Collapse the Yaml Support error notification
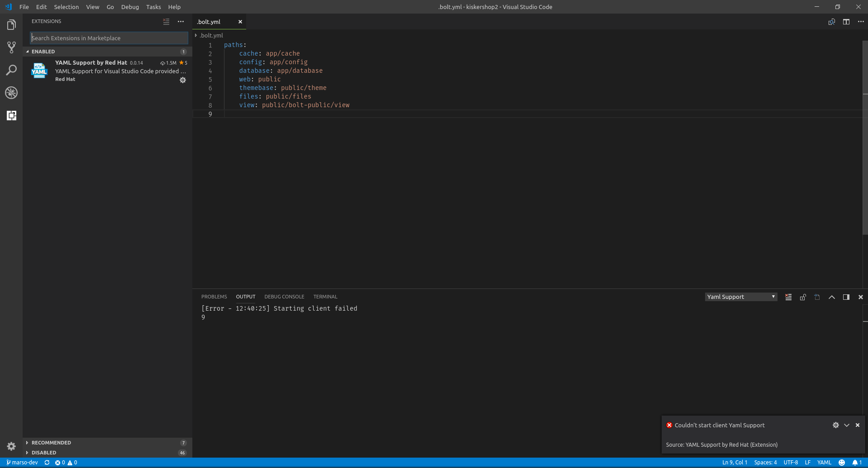 847,425
